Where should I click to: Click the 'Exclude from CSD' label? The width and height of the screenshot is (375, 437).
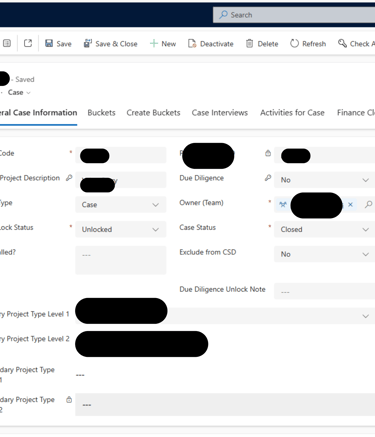(208, 252)
